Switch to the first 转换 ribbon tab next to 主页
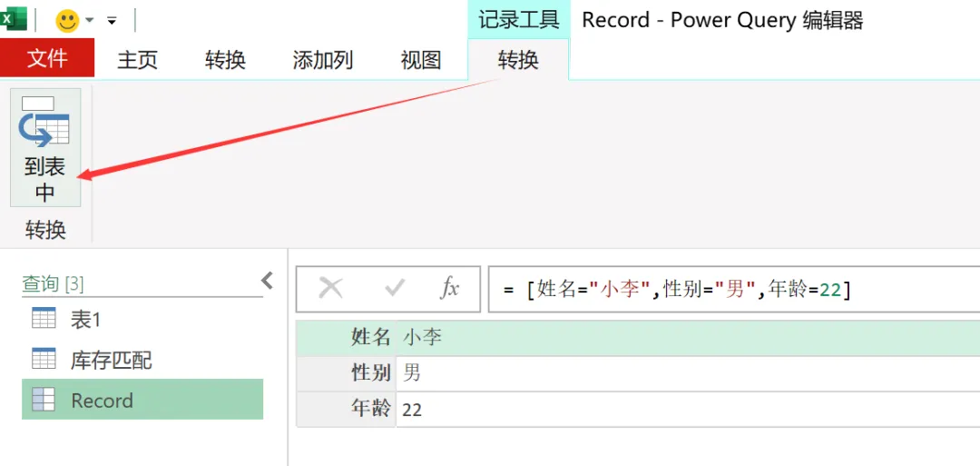This screenshot has height=466, width=980. click(225, 60)
